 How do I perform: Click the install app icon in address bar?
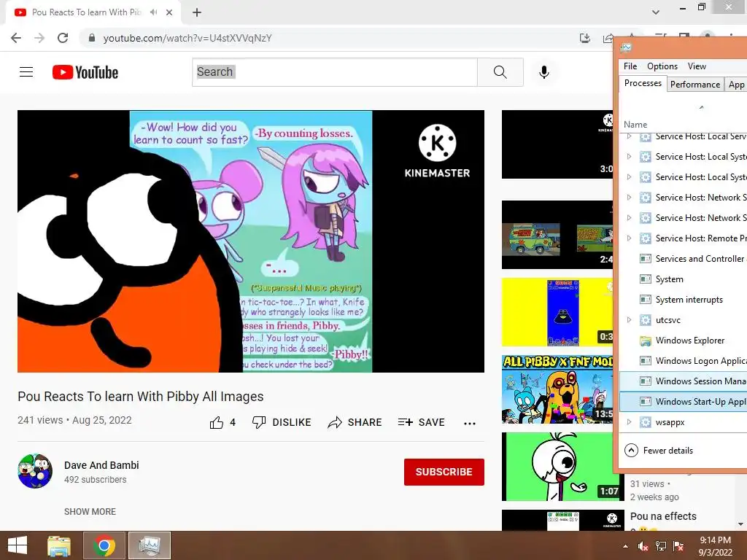[x=585, y=38]
